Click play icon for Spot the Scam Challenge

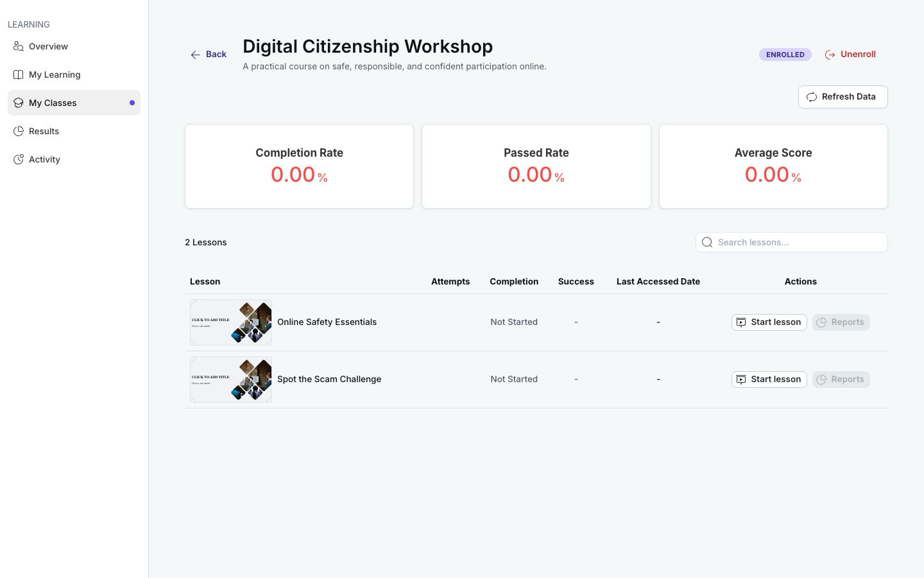(x=741, y=380)
